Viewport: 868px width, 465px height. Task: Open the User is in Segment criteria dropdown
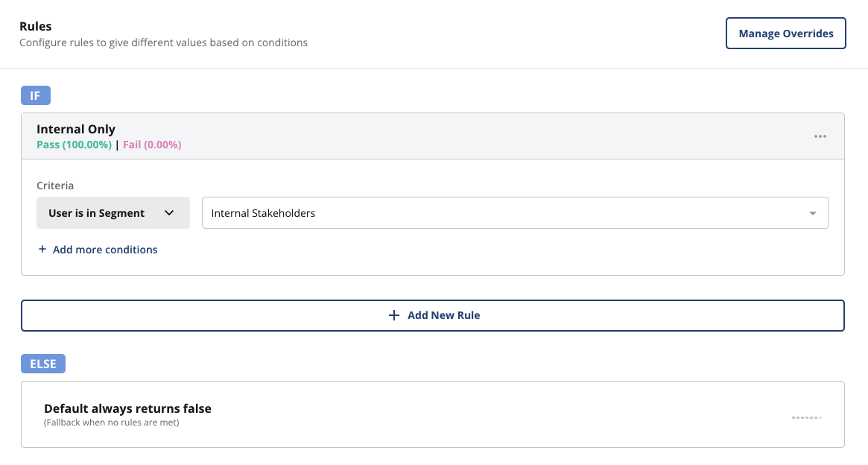113,212
